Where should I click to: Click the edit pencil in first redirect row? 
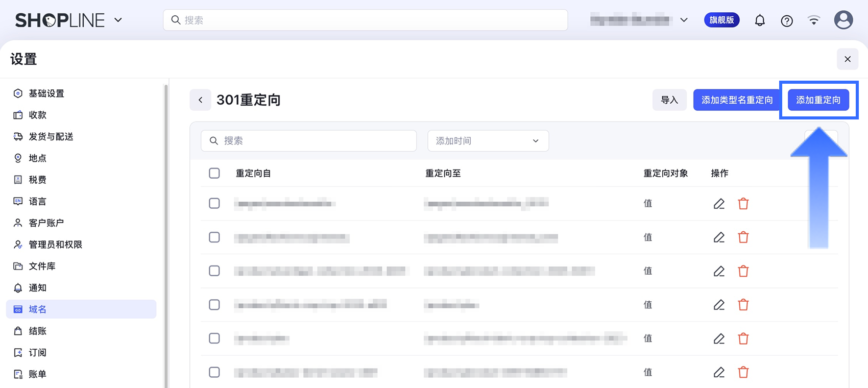(x=719, y=204)
